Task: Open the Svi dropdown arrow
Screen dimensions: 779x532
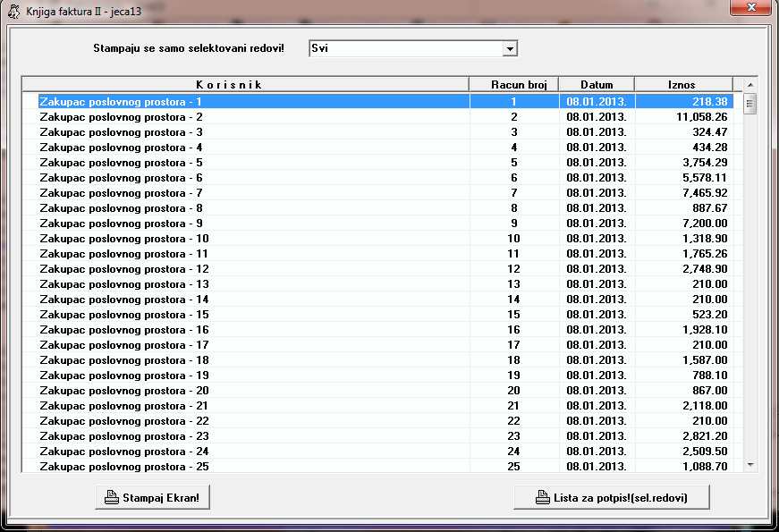Action: 510,48
